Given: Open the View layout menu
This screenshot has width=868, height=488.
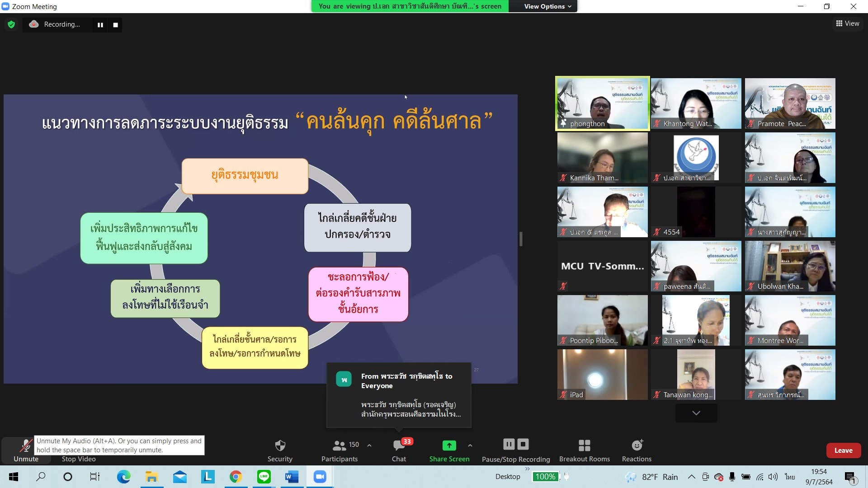Looking at the screenshot, I should [x=847, y=23].
